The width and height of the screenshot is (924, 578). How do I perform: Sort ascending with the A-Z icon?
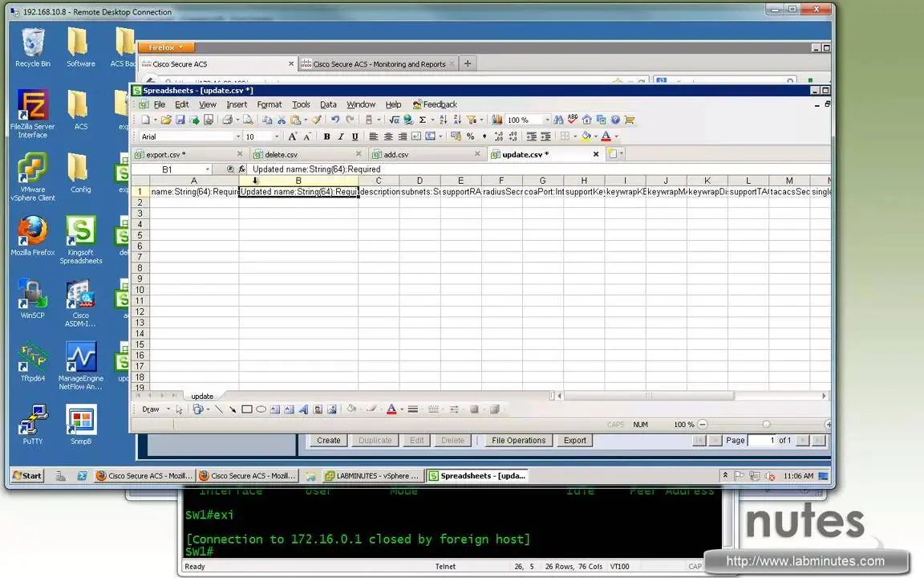tap(444, 120)
